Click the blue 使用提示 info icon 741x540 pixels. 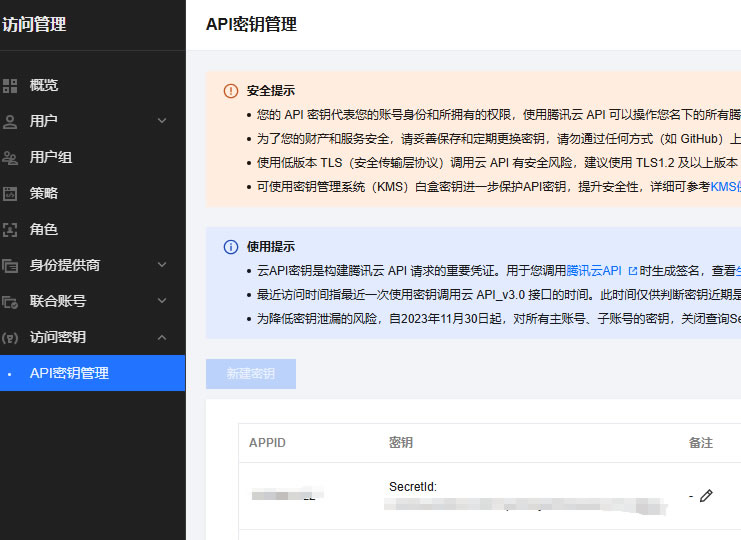pos(231,247)
